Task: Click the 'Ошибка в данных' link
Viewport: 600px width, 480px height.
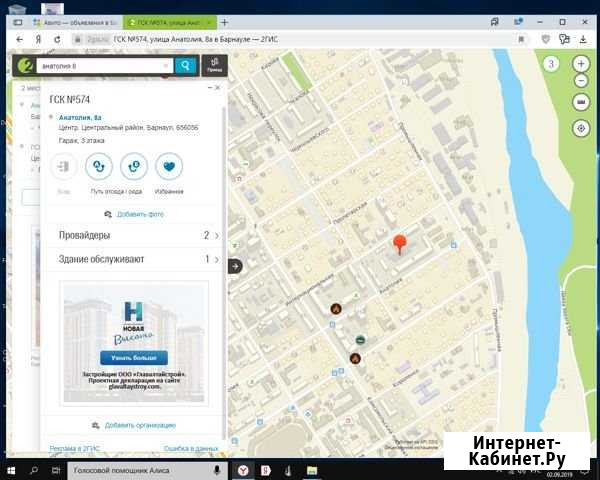Action: click(x=191, y=448)
